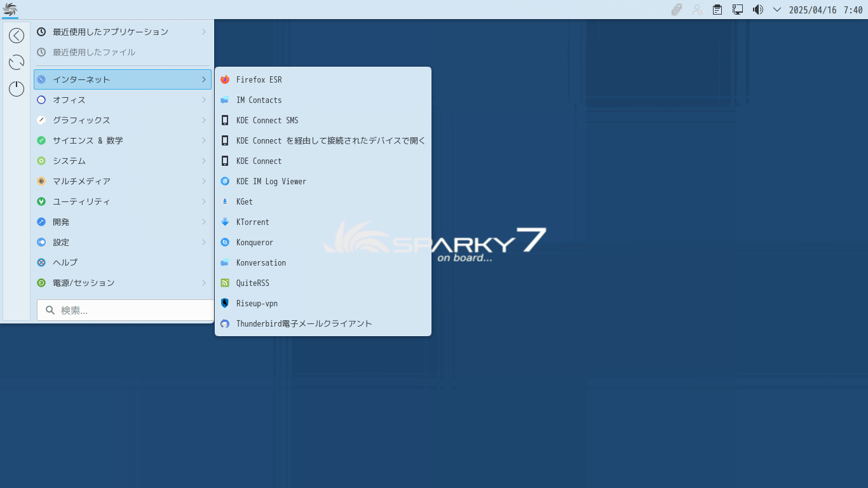This screenshot has width=868, height=488.
Task: Click the date and time clock in panel
Action: (825, 10)
